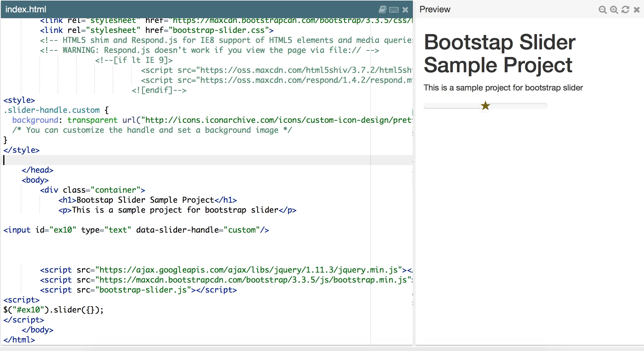Close the Preview panel
This screenshot has height=351, width=644.
(x=637, y=10)
